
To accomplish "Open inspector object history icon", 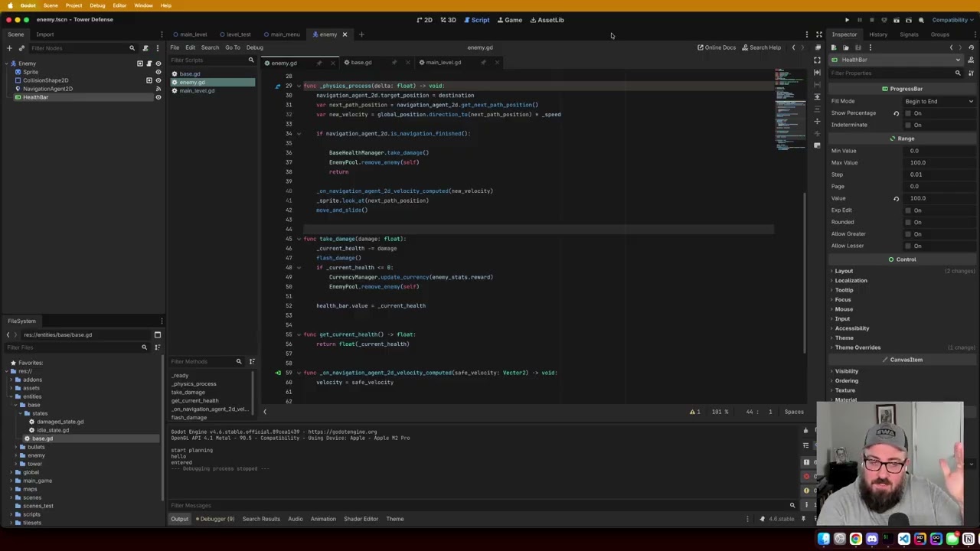I will pyautogui.click(x=971, y=47).
